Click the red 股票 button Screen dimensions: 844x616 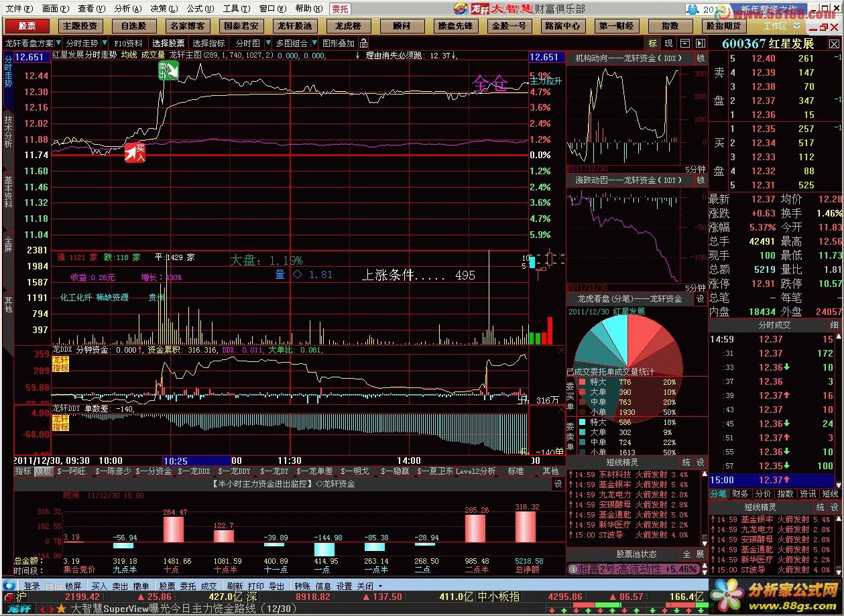(27, 26)
